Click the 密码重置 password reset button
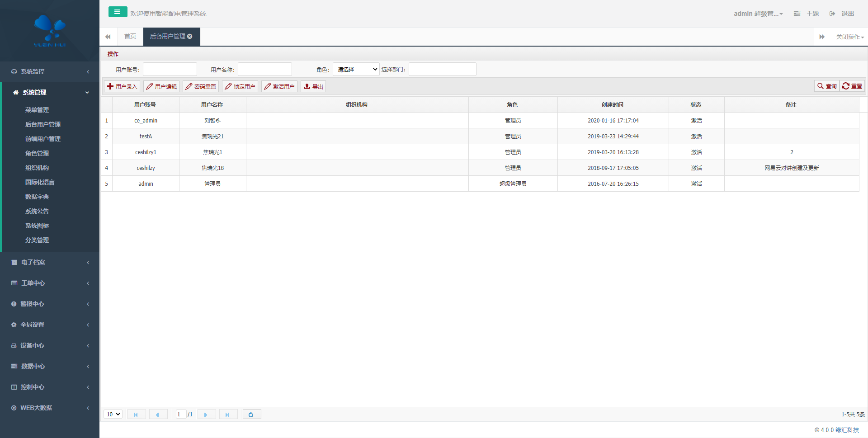Image resolution: width=868 pixels, height=438 pixels. pyautogui.click(x=201, y=86)
